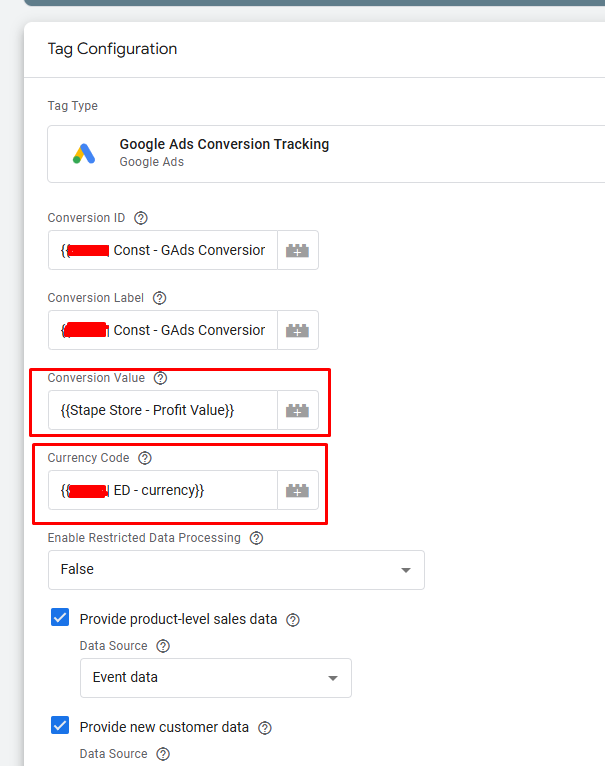Open help for Enable Restricted Data Processing
This screenshot has height=766, width=605.
click(x=256, y=538)
